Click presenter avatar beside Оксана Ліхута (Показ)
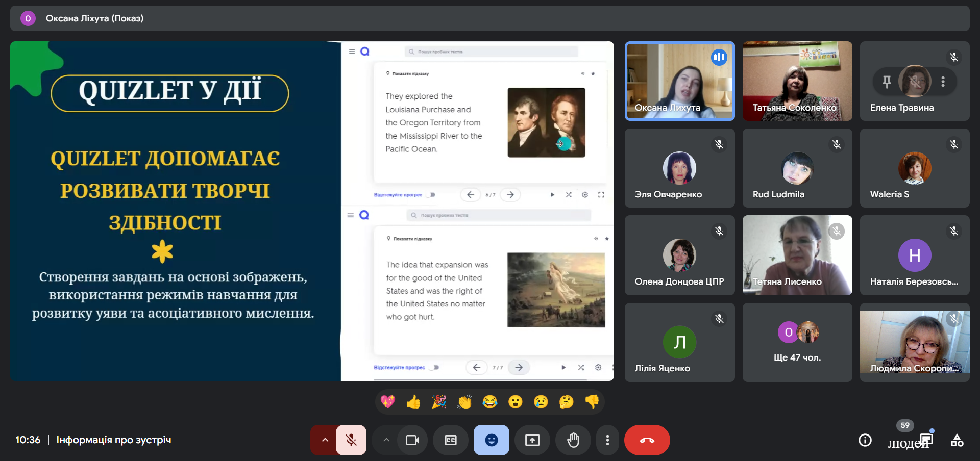980x461 pixels. (x=28, y=18)
